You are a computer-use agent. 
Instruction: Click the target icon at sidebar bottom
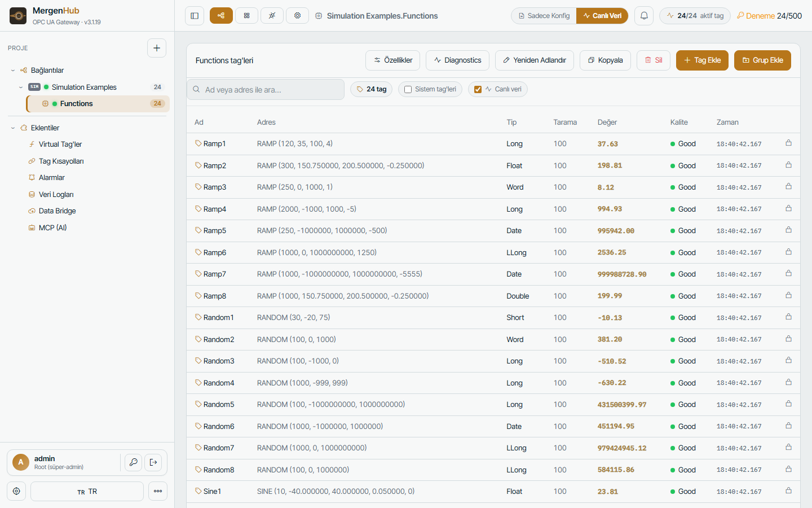[x=16, y=491]
